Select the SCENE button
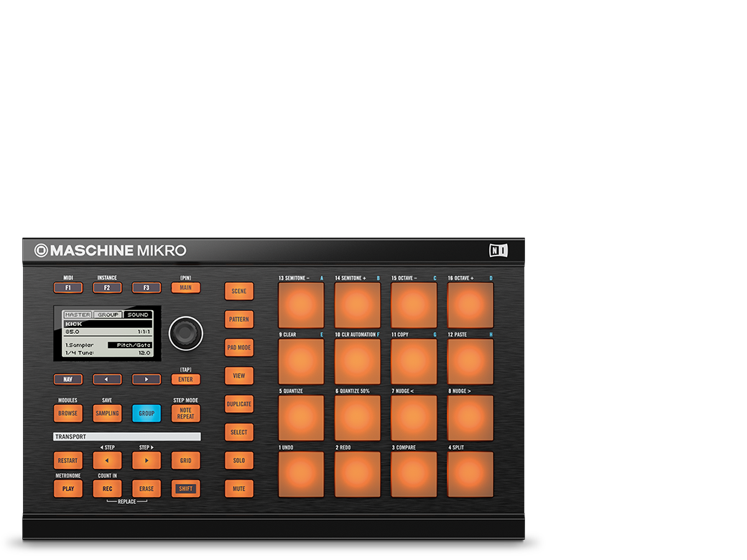The height and width of the screenshot is (560, 747). (239, 291)
